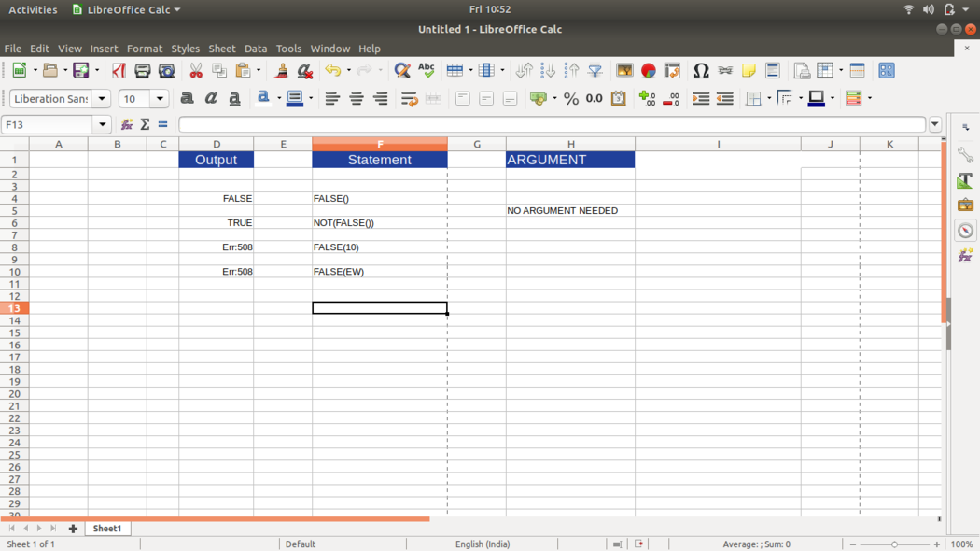The height and width of the screenshot is (551, 980).
Task: Open the Format menu
Action: point(145,49)
